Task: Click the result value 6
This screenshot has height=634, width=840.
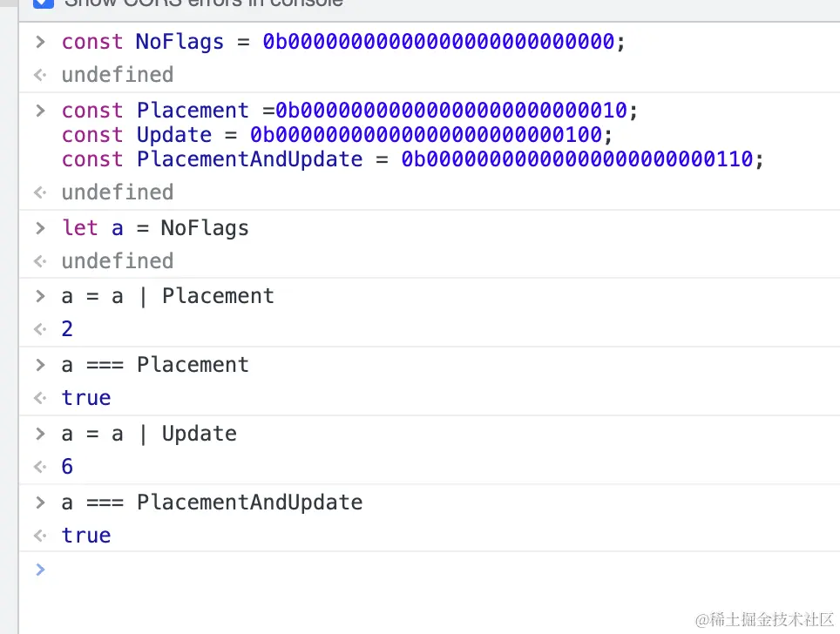Action: (67, 467)
